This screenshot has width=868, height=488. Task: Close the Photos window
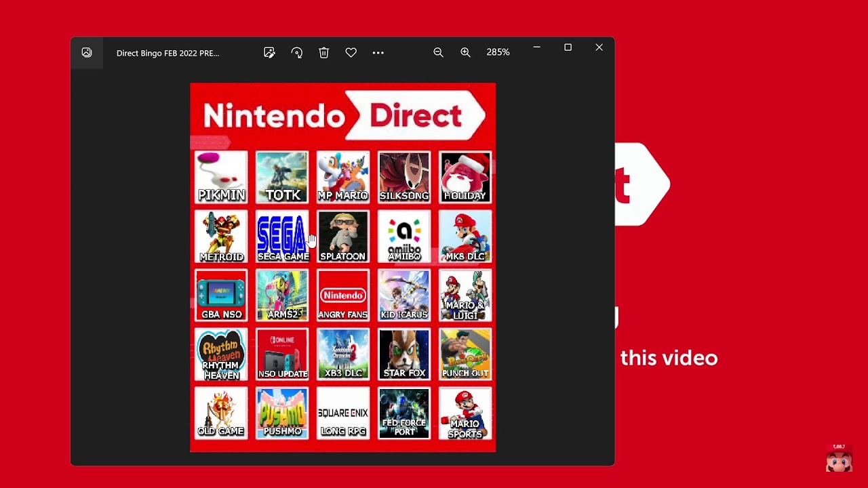(x=599, y=47)
